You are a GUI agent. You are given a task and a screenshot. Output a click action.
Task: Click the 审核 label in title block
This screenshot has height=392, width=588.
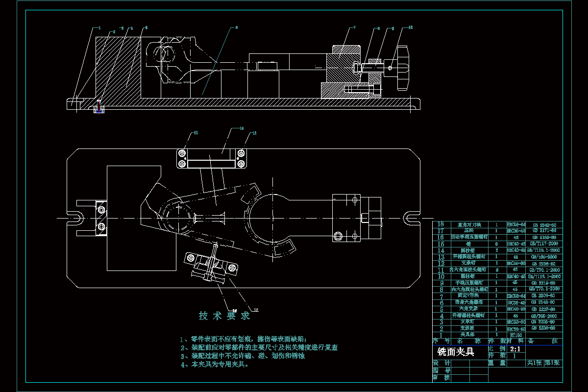(441, 377)
